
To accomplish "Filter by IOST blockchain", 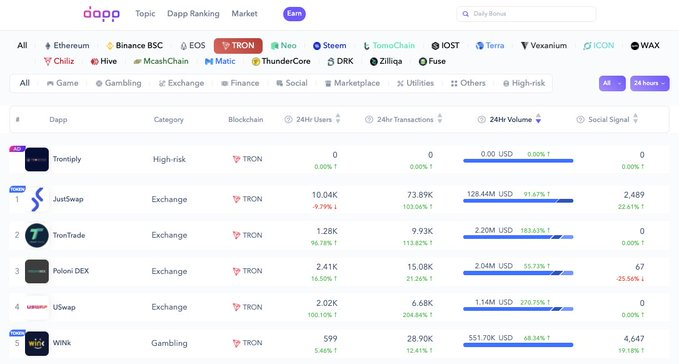I will tap(446, 45).
